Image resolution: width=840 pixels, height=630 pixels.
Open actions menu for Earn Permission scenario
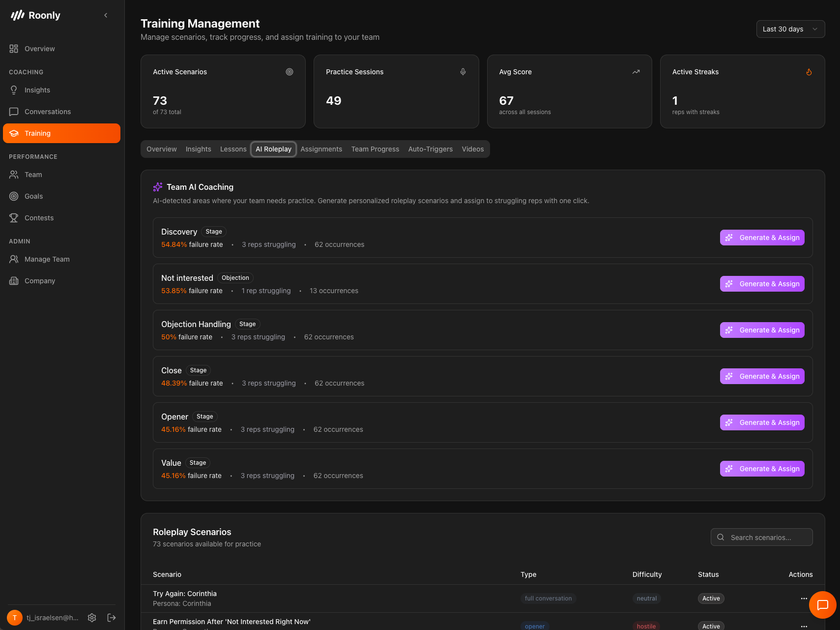point(804,626)
